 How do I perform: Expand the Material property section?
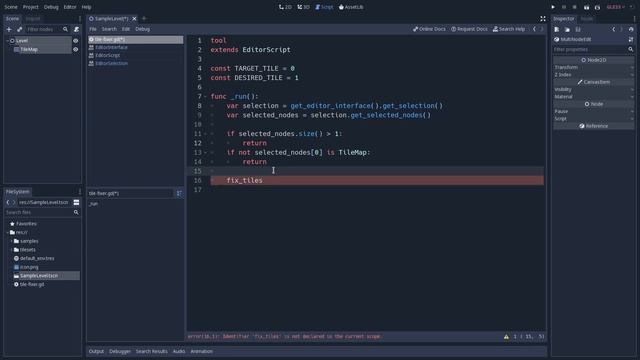(593, 97)
